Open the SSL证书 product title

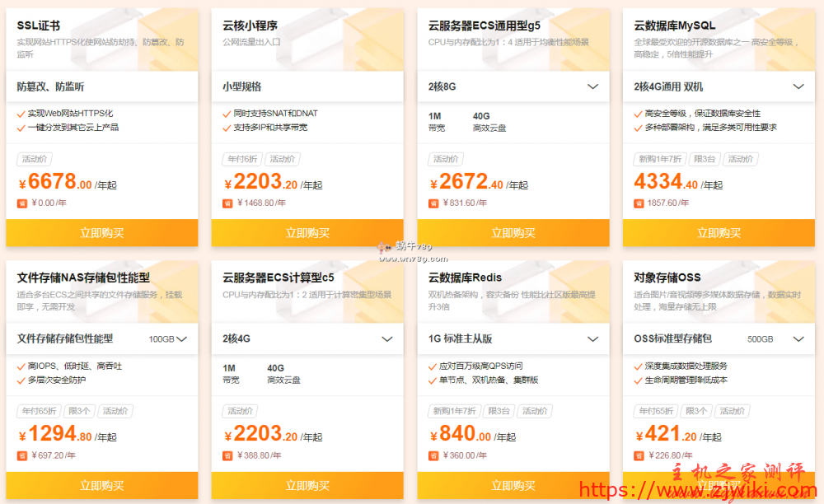point(39,26)
